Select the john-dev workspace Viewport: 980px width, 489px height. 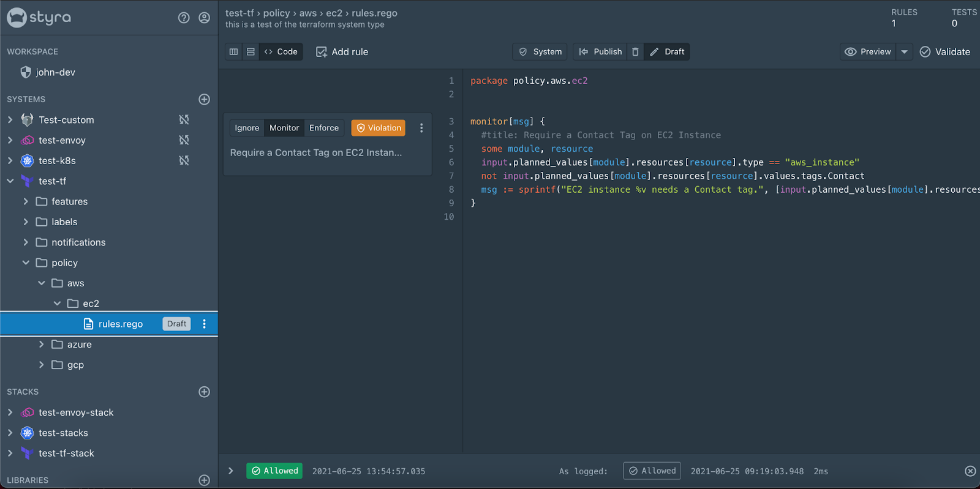pos(55,72)
